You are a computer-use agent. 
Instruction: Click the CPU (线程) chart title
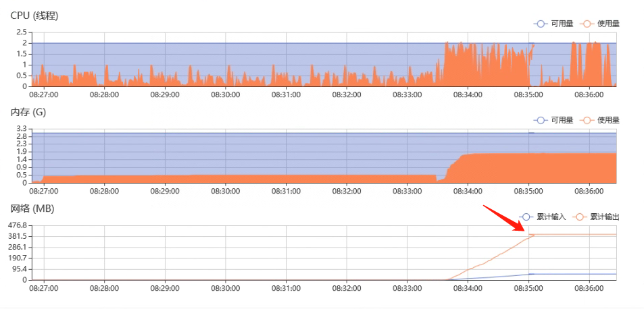pyautogui.click(x=34, y=15)
